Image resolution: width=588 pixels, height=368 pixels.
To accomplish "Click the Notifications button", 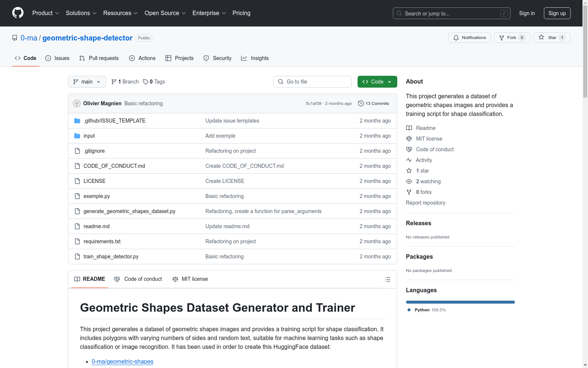I will pos(470,38).
